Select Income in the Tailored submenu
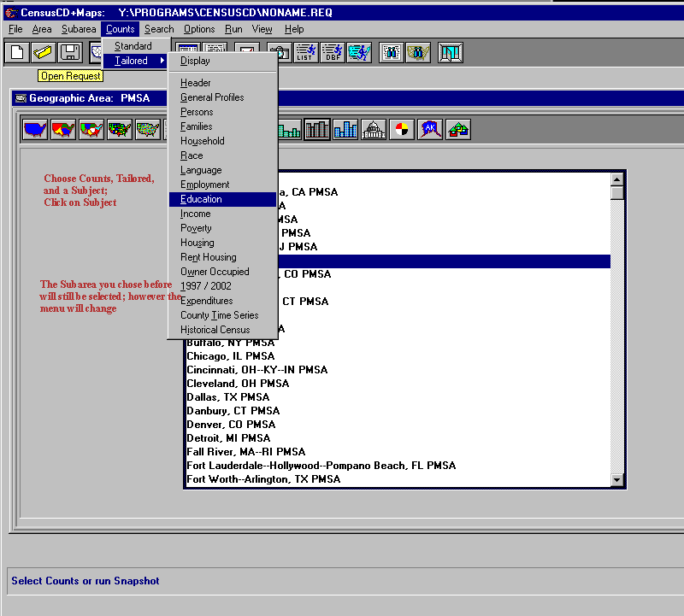The image size is (684, 616). pyautogui.click(x=195, y=214)
